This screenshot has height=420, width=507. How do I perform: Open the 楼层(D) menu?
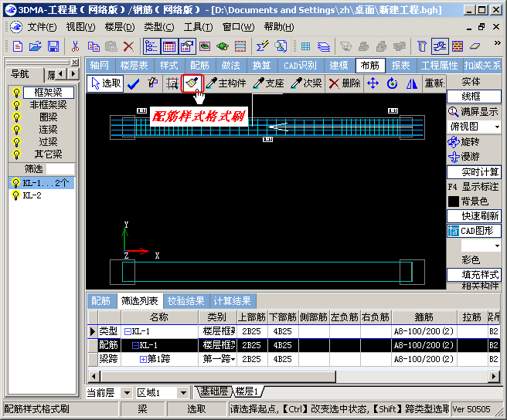point(120,27)
